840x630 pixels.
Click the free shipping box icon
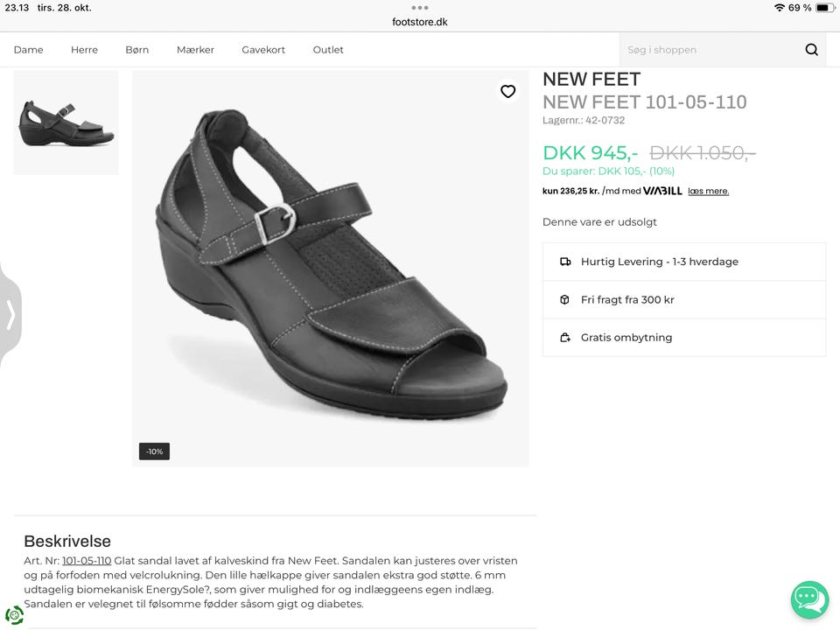[x=564, y=299]
